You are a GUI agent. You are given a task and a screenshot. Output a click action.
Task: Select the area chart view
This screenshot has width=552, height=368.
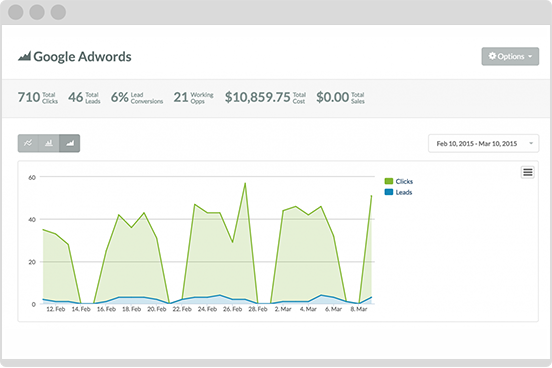[x=70, y=143]
